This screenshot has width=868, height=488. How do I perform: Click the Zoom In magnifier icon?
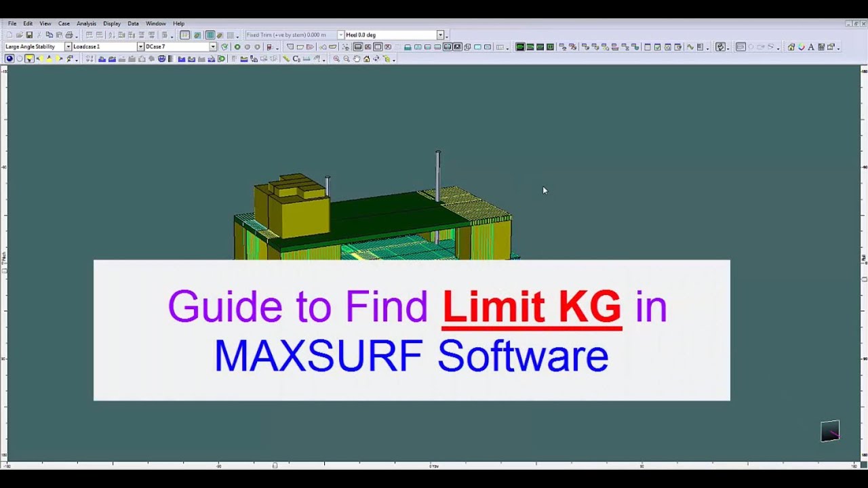point(336,59)
